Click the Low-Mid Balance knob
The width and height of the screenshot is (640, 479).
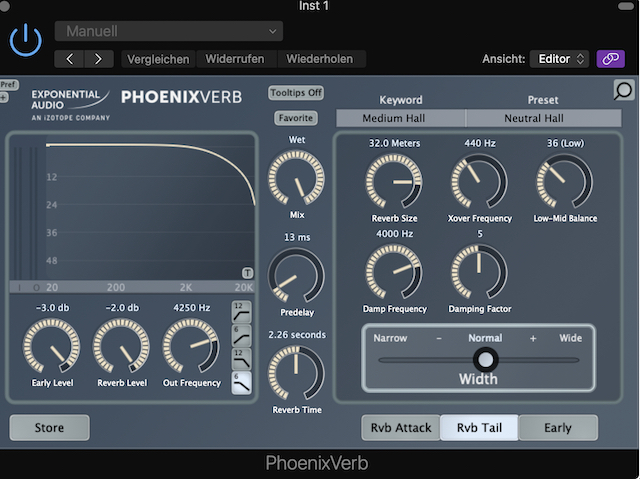[x=564, y=182]
